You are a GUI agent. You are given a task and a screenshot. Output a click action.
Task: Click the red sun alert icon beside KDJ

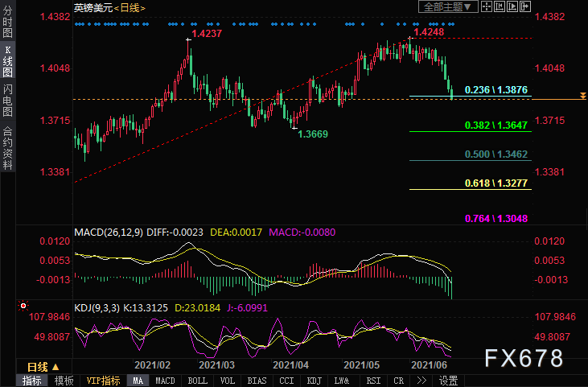[23, 306]
